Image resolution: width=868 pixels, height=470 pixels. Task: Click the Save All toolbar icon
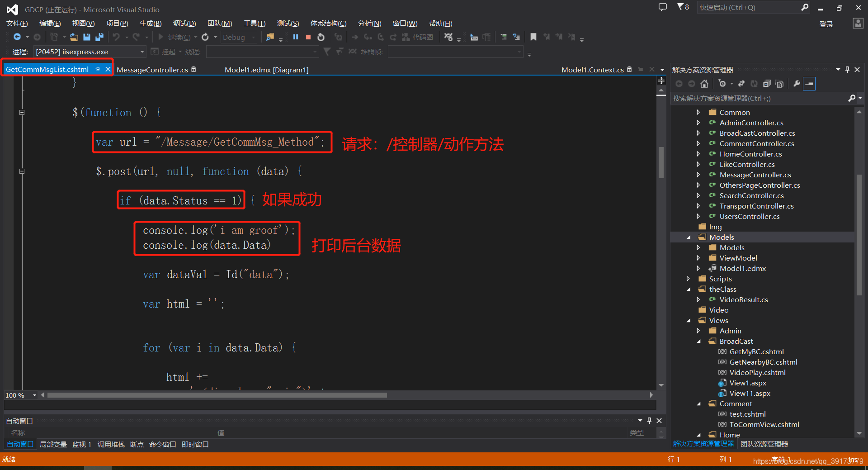tap(99, 37)
